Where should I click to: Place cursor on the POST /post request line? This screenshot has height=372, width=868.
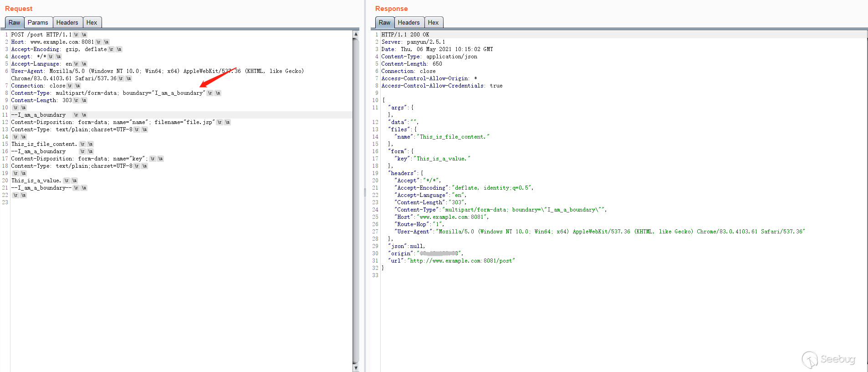(41, 35)
